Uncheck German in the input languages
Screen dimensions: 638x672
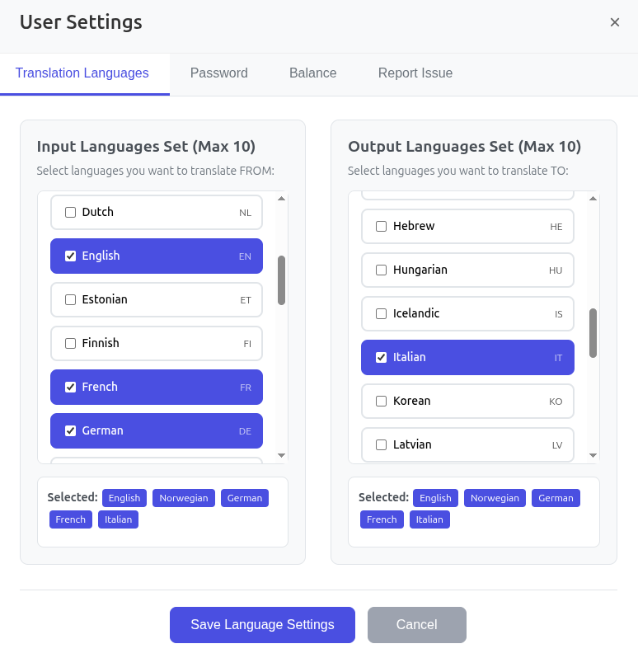(71, 430)
